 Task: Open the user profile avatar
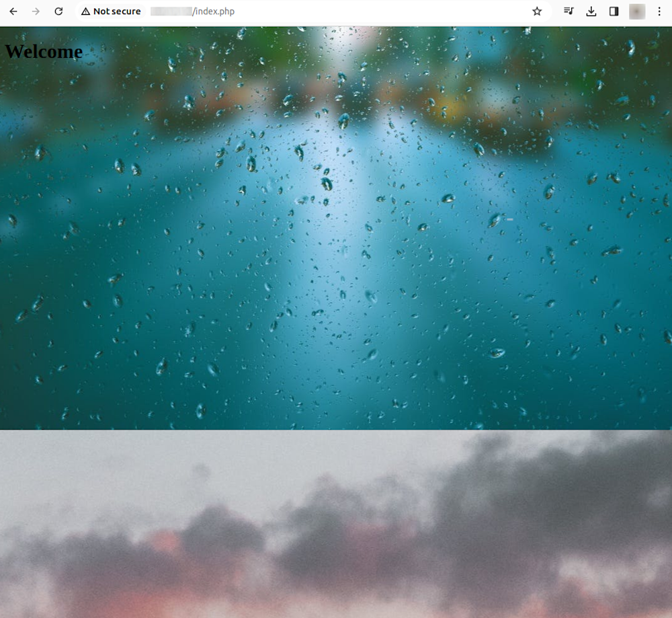(636, 11)
